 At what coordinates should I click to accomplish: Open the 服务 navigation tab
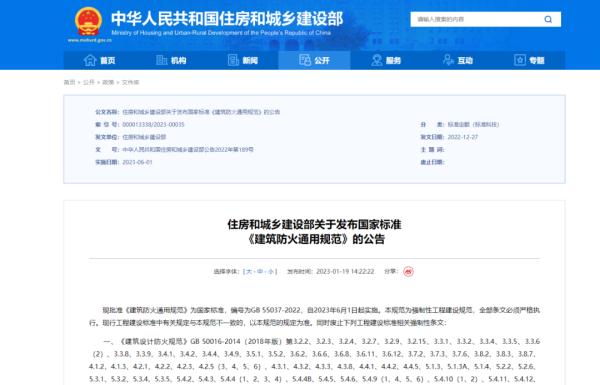tap(386, 60)
